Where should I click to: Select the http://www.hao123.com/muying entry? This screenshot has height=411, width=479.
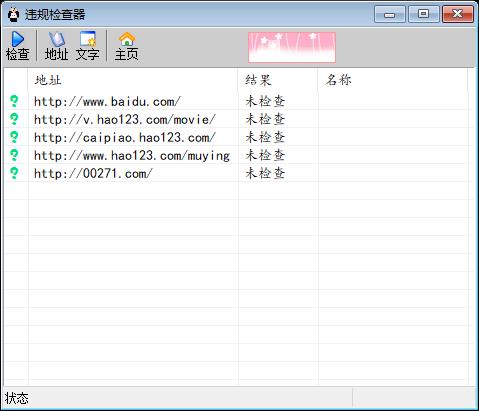coord(132,155)
